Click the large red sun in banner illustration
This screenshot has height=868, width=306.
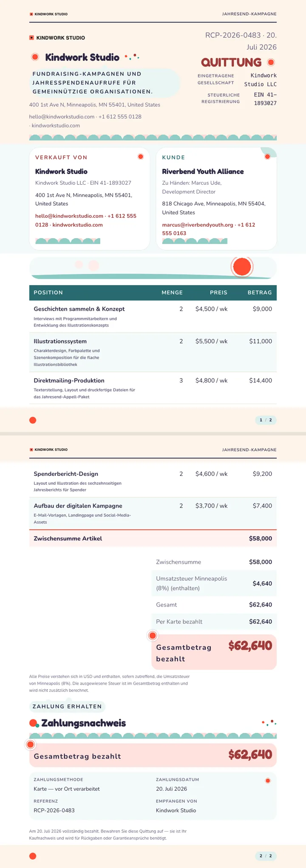(x=242, y=267)
